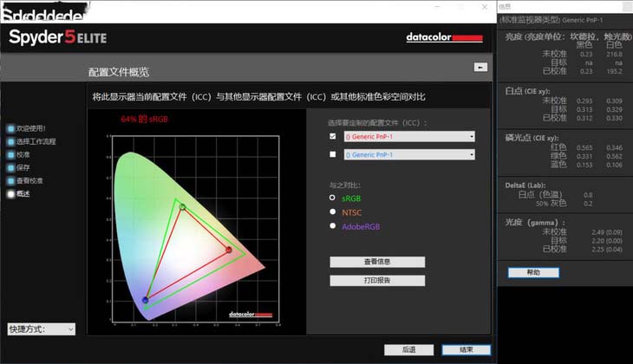Click the 打印报告 button

(x=377, y=281)
